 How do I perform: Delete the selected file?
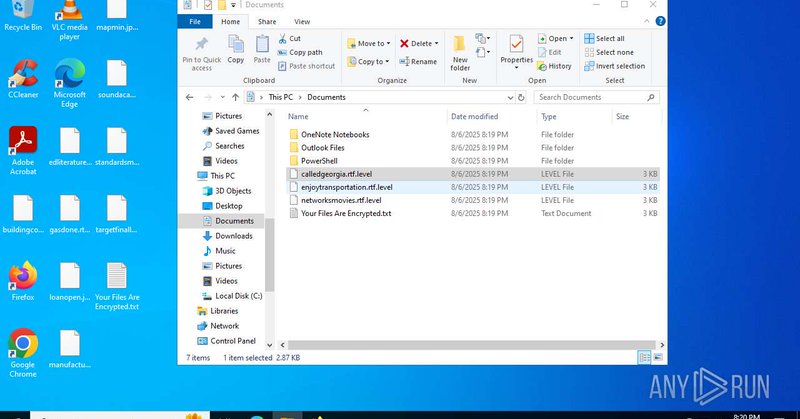tap(416, 43)
